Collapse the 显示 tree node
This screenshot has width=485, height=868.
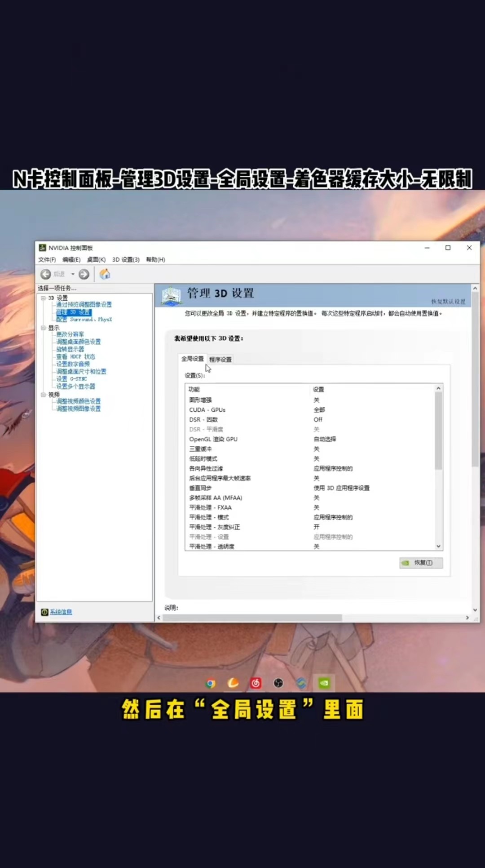tap(43, 328)
